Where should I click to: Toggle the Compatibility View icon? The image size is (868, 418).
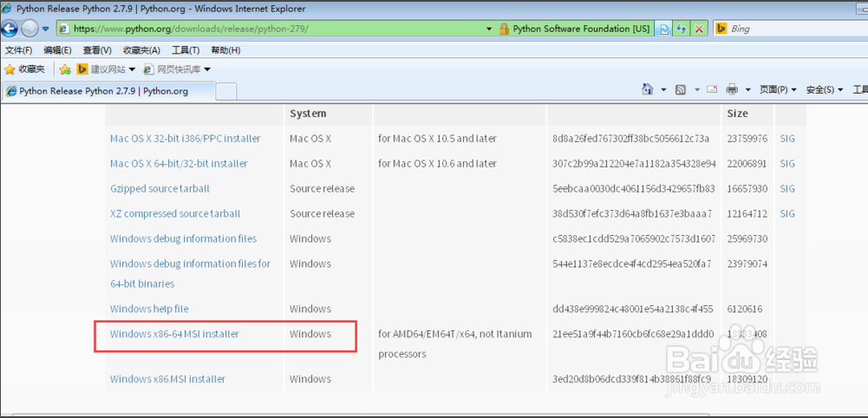coord(663,29)
